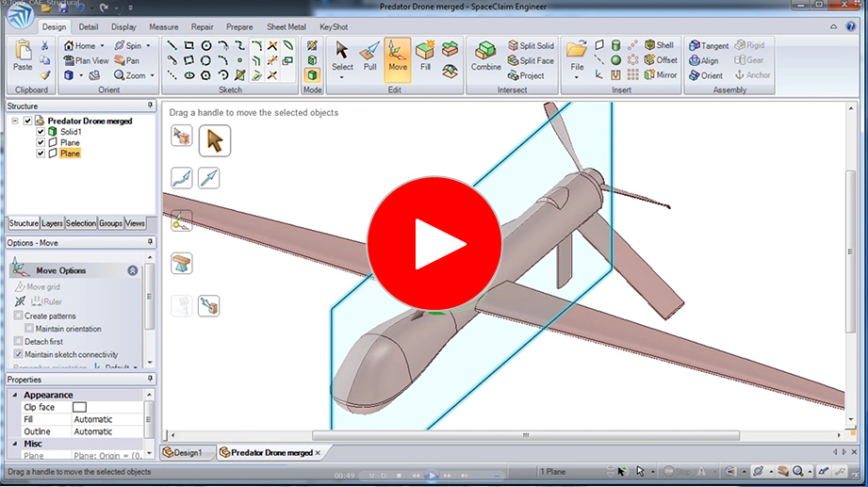The height and width of the screenshot is (487, 868).
Task: Click the Split Face tool
Action: click(x=531, y=60)
